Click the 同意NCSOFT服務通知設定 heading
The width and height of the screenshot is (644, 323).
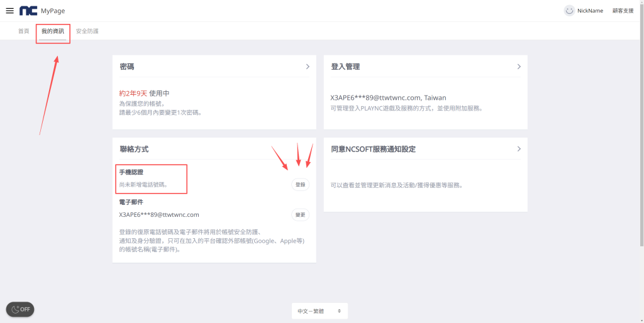[373, 149]
